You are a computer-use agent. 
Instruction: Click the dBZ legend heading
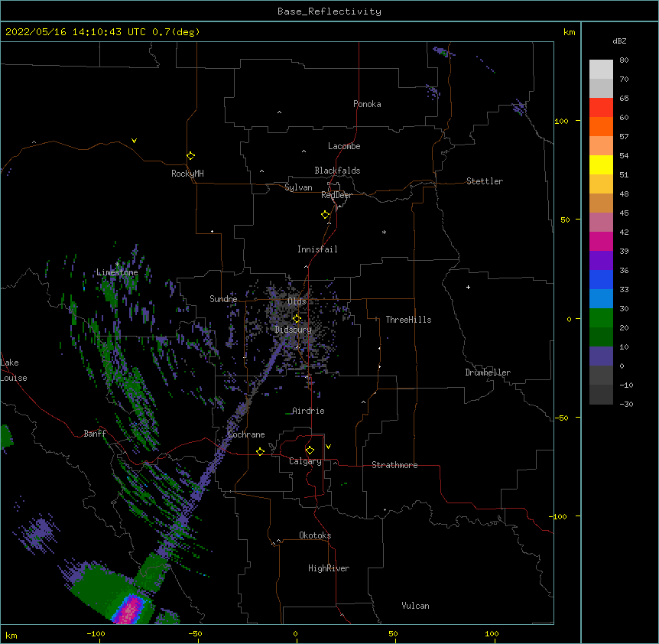click(619, 41)
